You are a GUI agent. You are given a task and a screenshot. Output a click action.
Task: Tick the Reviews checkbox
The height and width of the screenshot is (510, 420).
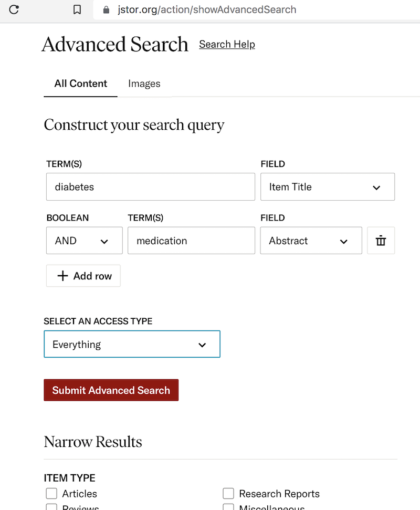click(x=51, y=507)
